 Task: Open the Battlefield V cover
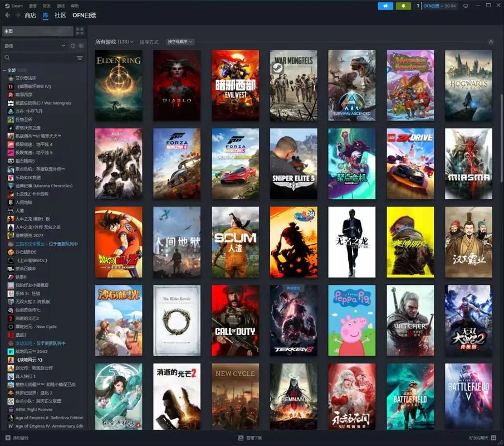pos(468,396)
